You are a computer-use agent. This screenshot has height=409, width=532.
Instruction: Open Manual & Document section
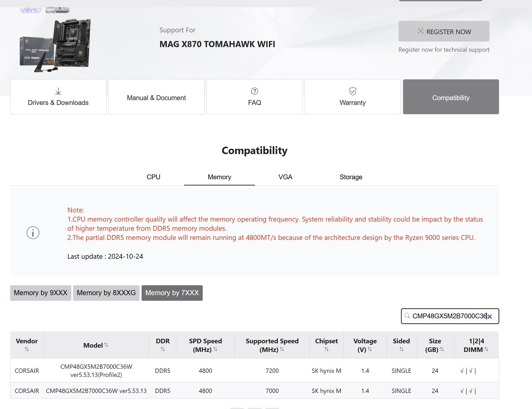pos(156,98)
